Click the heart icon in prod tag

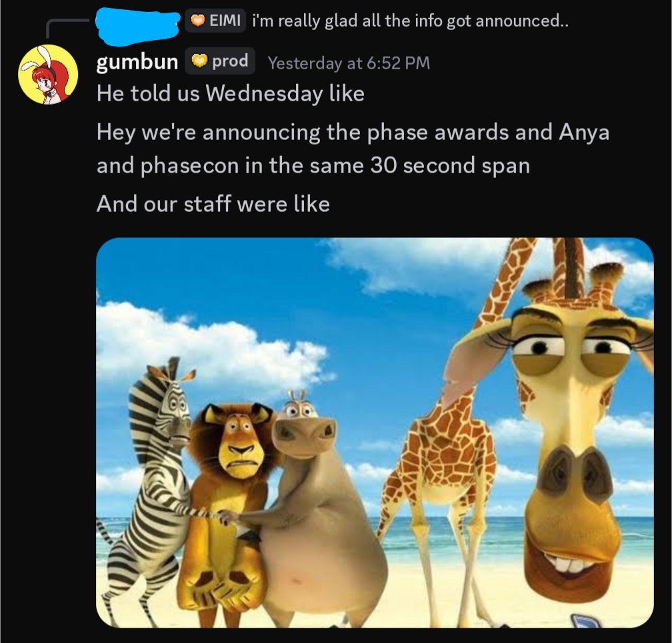199,62
